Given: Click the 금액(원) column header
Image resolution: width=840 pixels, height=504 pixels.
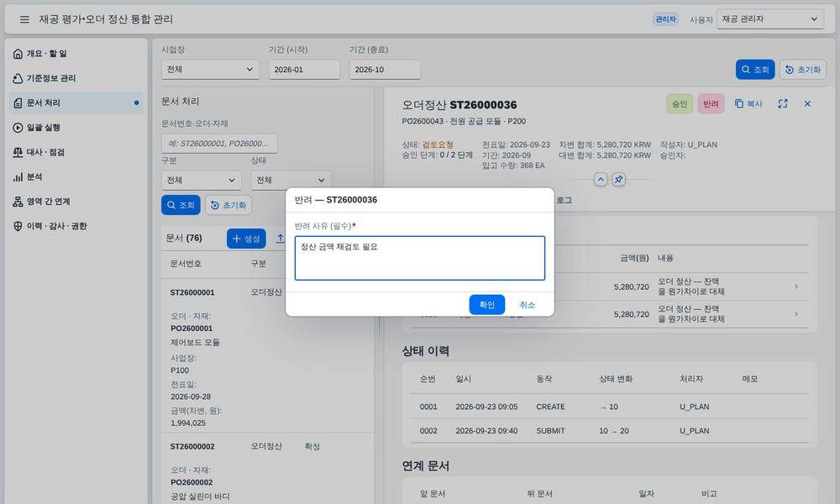Looking at the screenshot, I should (634, 258).
